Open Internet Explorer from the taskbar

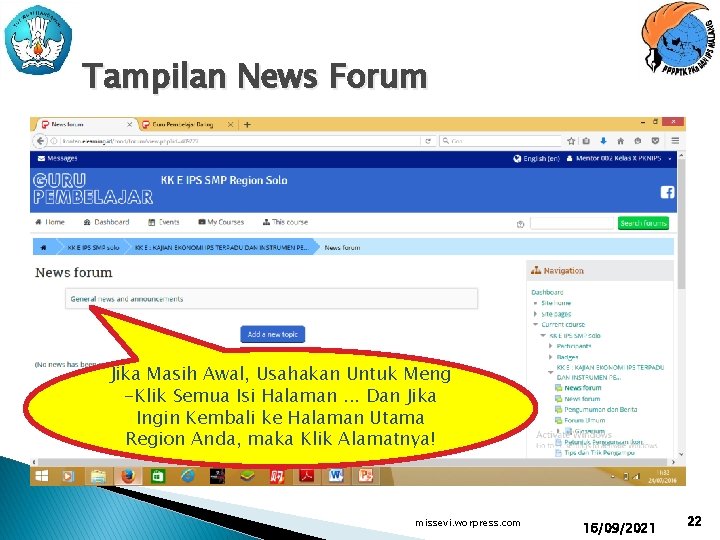pos(187,476)
